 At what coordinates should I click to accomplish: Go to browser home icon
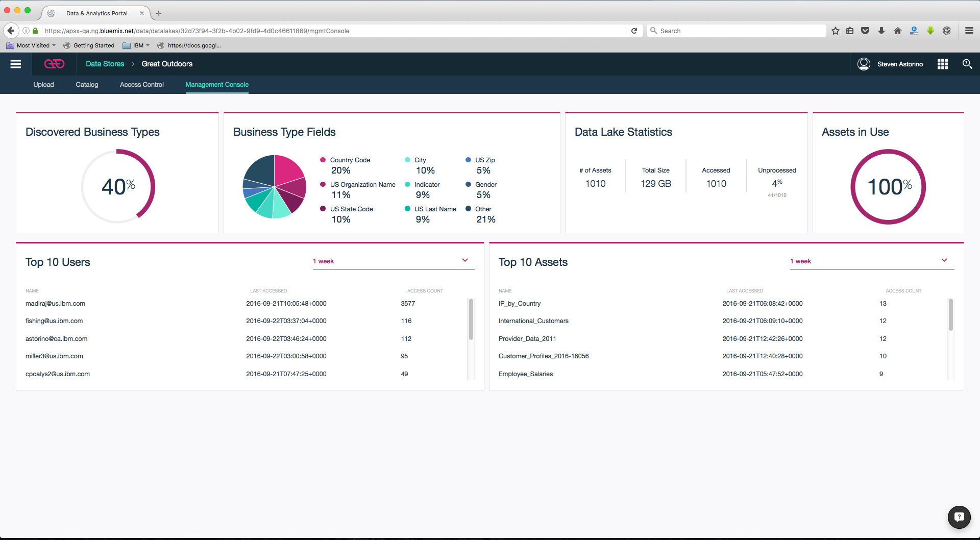[x=897, y=31]
